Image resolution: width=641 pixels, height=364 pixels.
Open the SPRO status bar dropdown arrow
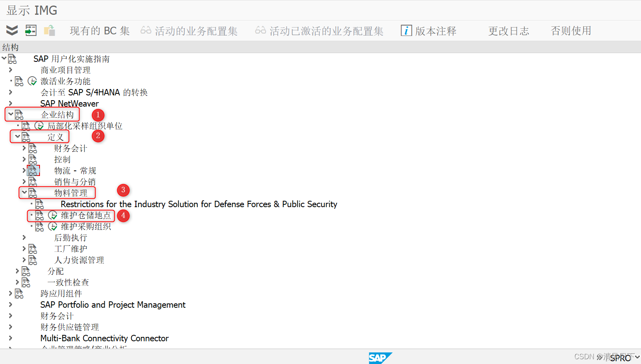tap(637, 357)
